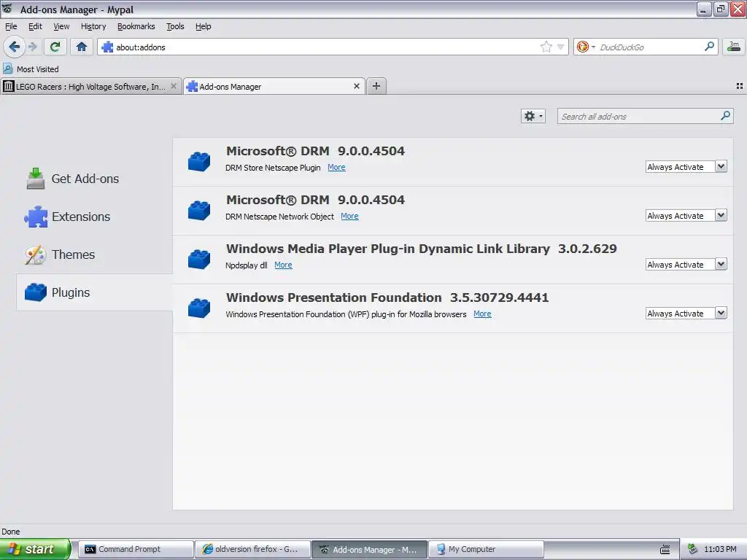Open the File menu
Viewport: 747px width, 560px height.
click(x=11, y=26)
